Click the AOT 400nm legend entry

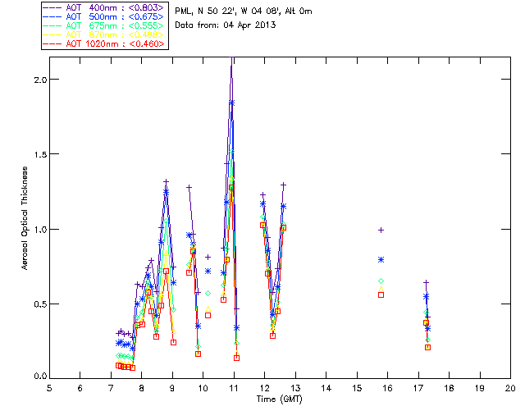pyautogui.click(x=104, y=7)
